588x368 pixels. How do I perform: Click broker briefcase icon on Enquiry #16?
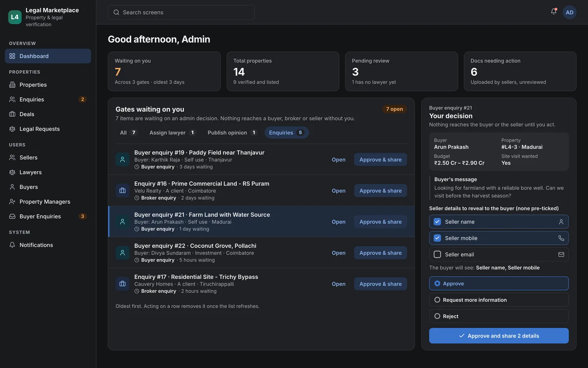pos(122,191)
